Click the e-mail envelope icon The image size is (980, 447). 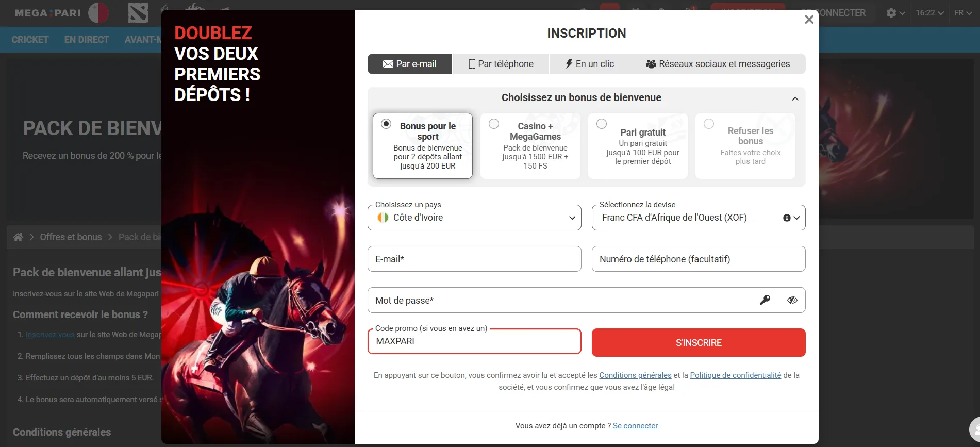[x=387, y=64]
